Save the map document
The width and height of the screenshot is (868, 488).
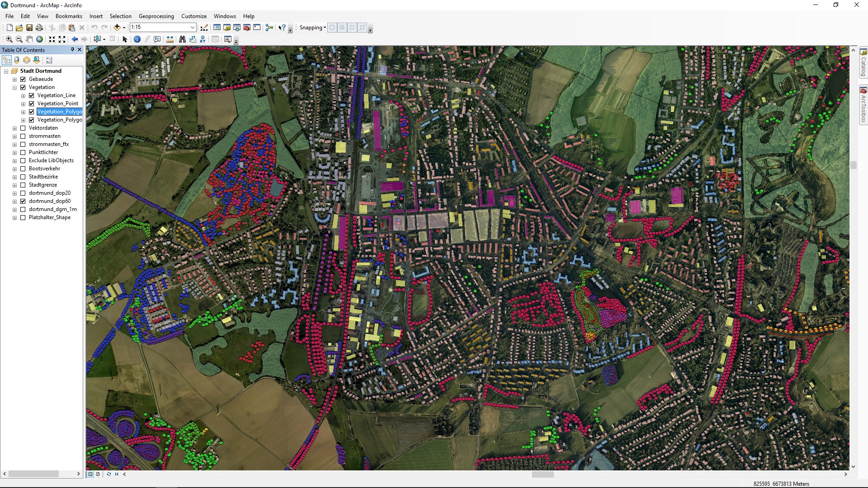[29, 28]
